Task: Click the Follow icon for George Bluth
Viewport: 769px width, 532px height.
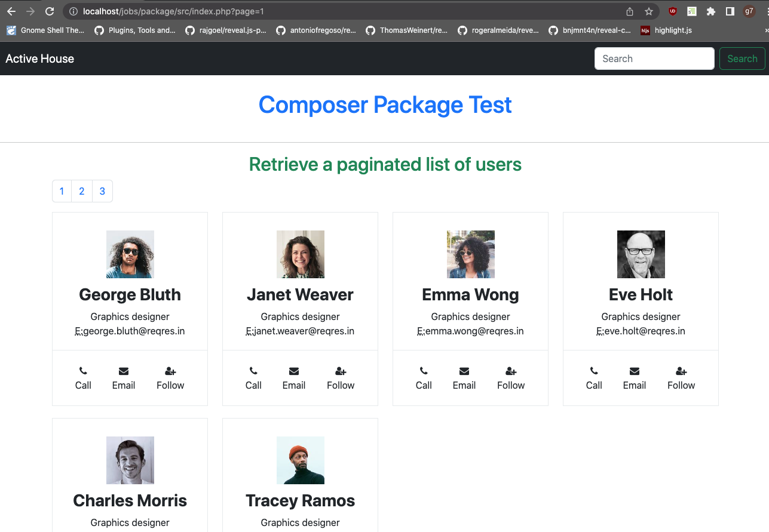Action: tap(170, 371)
